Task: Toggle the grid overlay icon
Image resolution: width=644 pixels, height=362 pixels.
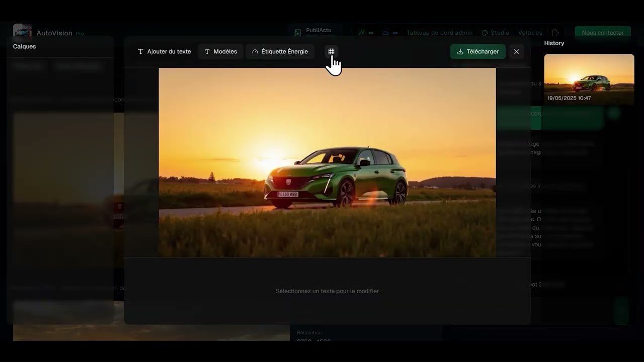Action: point(331,51)
